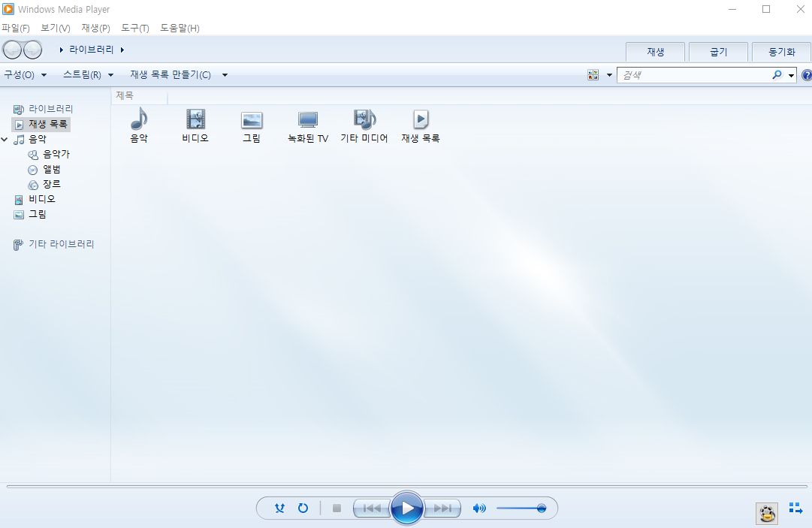Open the view options dropdown arrow
The width and height of the screenshot is (812, 528).
(609, 75)
